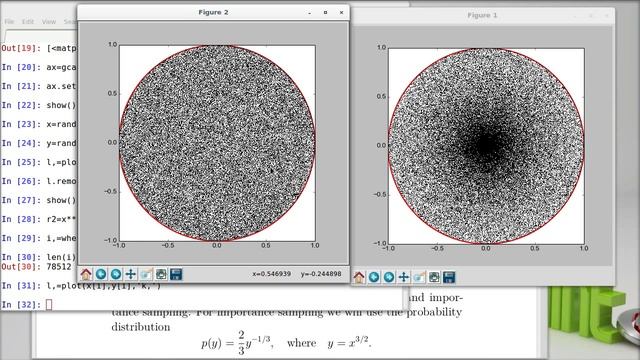Click inside the uniform scatter plot of Figure 2
Screen dimensions: 640x360
pos(217,143)
